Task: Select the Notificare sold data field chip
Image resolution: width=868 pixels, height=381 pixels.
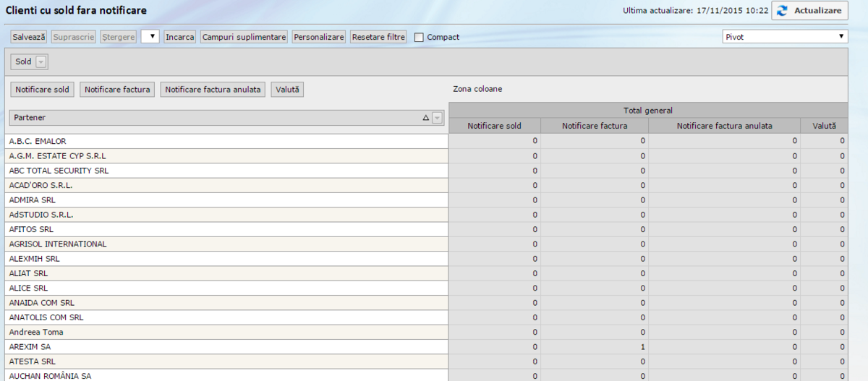Action: pyautogui.click(x=43, y=90)
